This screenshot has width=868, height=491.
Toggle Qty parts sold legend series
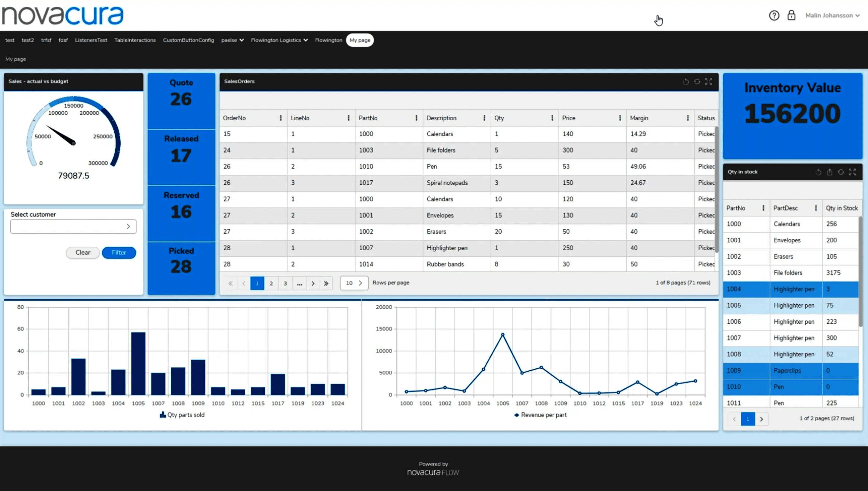pyautogui.click(x=182, y=415)
